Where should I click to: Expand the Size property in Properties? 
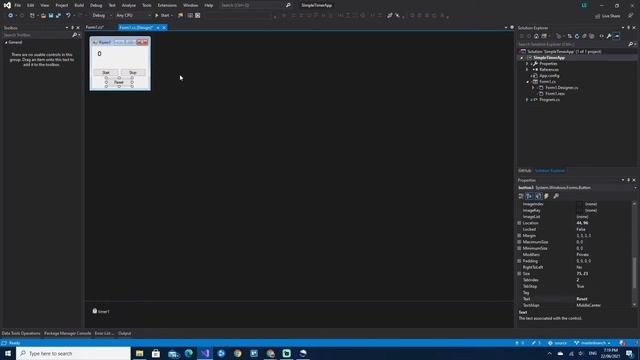(x=519, y=274)
